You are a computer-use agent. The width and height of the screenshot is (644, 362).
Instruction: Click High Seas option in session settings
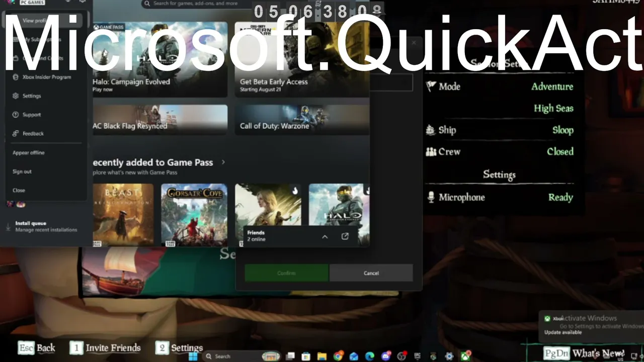click(x=553, y=109)
